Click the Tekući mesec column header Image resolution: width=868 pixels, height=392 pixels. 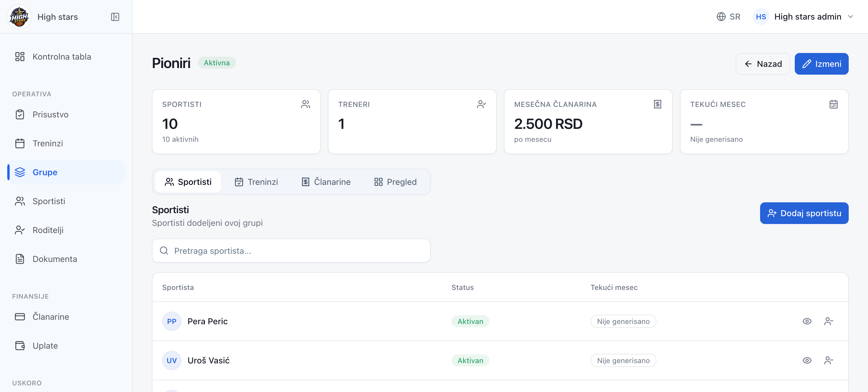coord(614,287)
